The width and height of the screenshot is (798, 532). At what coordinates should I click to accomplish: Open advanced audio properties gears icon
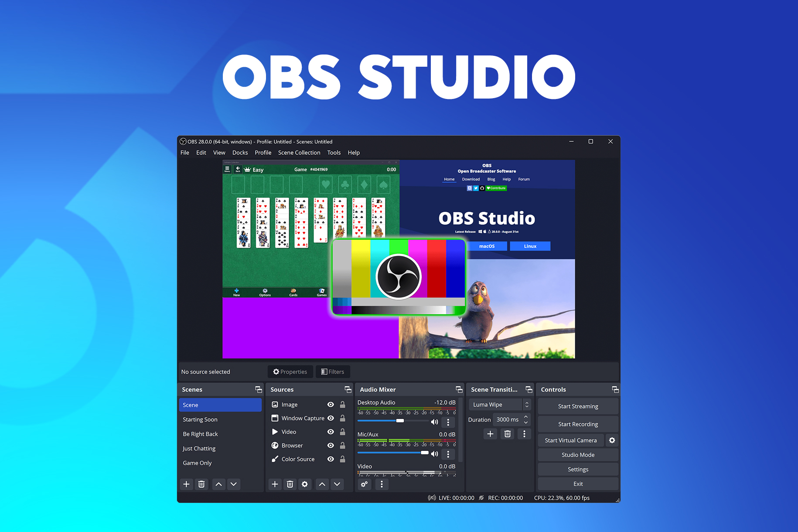point(364,484)
